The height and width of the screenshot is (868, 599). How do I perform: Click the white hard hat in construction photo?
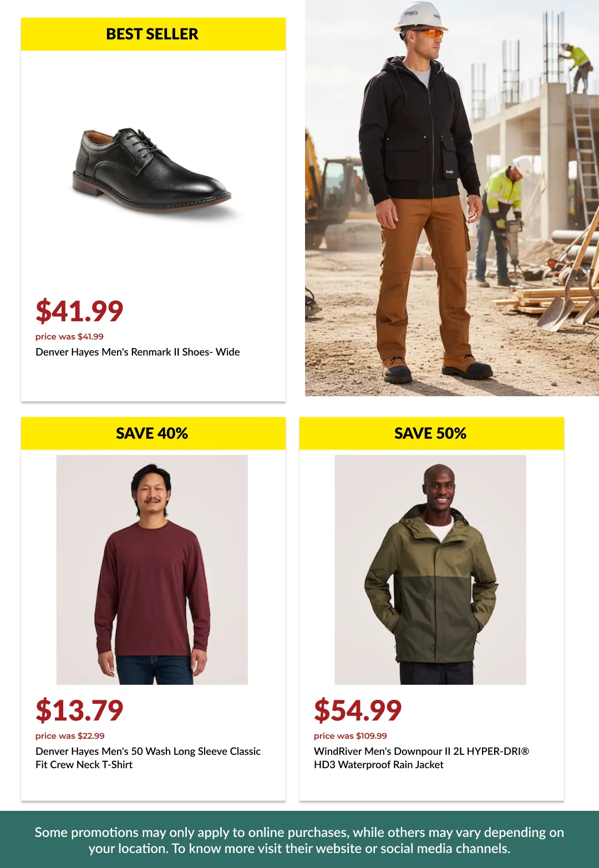420,16
